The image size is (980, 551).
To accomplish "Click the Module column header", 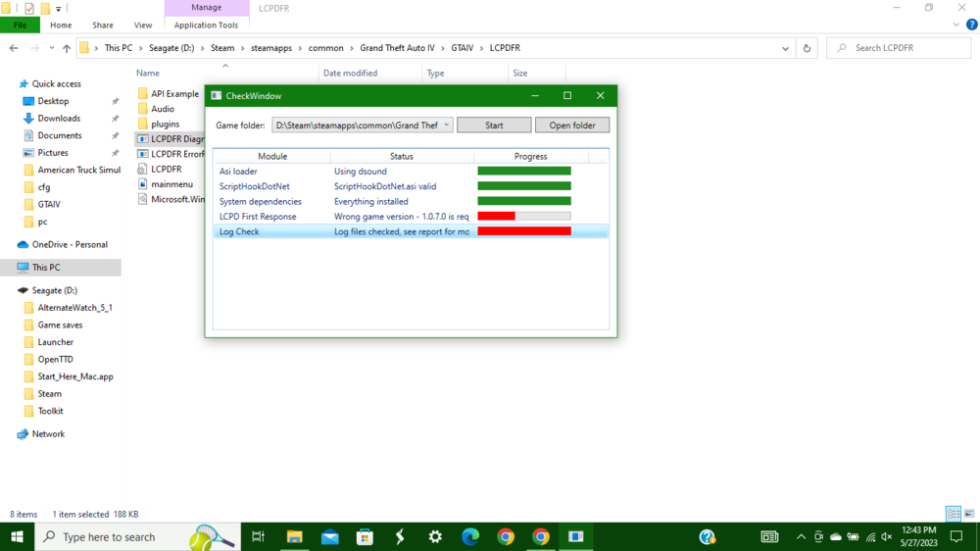I will click(271, 156).
